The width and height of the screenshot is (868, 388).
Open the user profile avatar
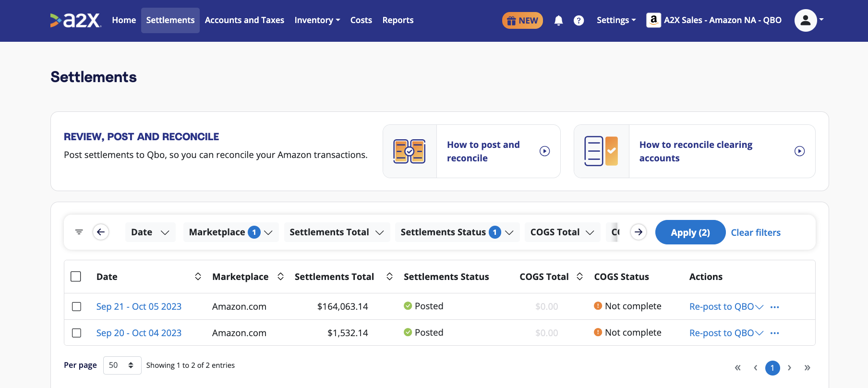point(806,20)
